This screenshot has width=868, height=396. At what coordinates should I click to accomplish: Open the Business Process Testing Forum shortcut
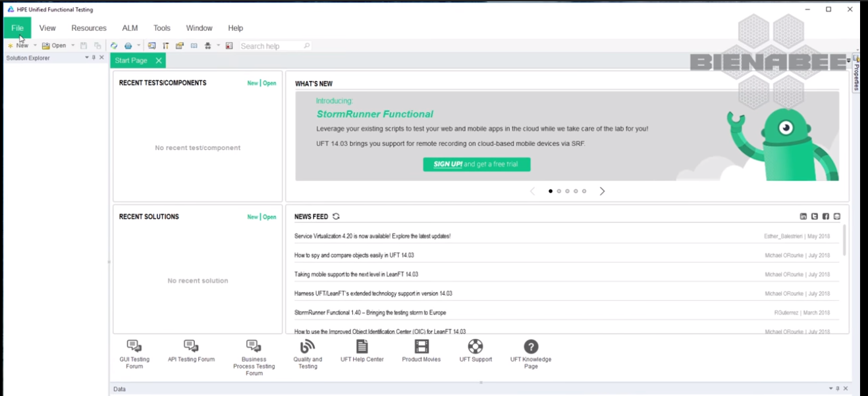click(x=254, y=357)
